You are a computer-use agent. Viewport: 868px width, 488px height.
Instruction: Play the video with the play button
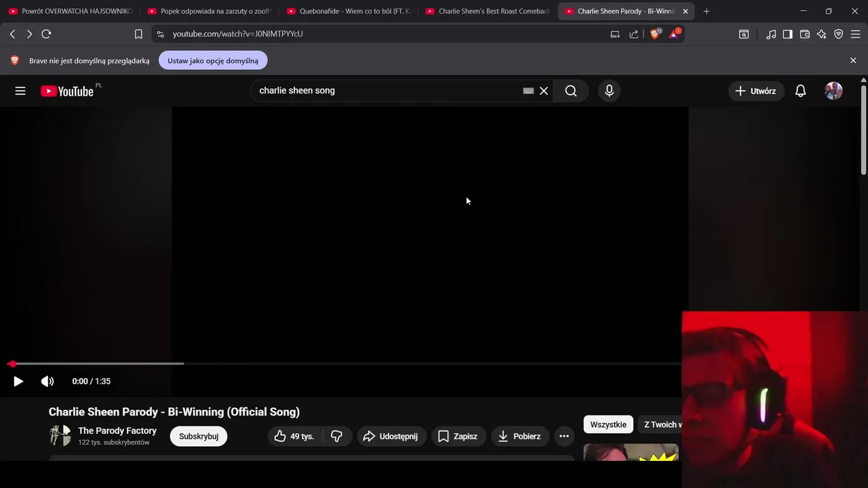pos(18,382)
